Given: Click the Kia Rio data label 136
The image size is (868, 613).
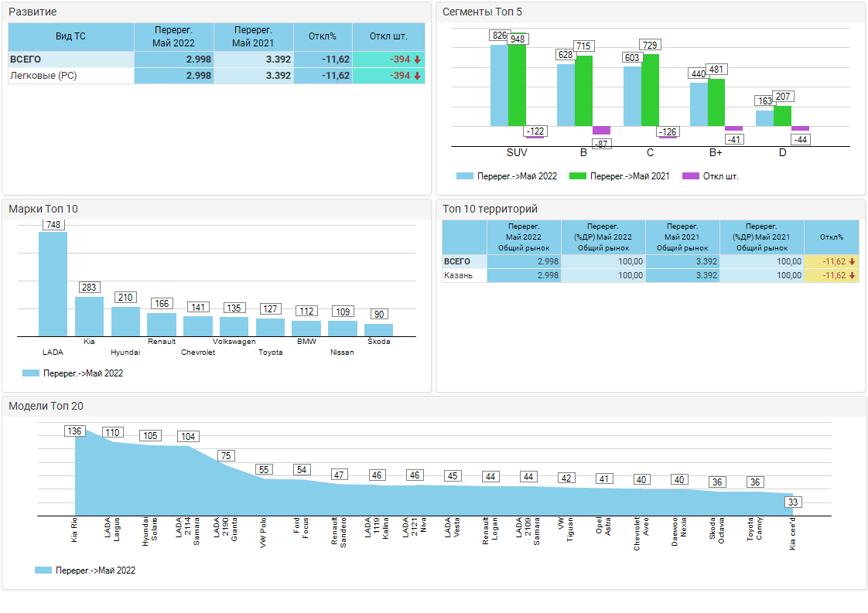Looking at the screenshot, I should (74, 431).
